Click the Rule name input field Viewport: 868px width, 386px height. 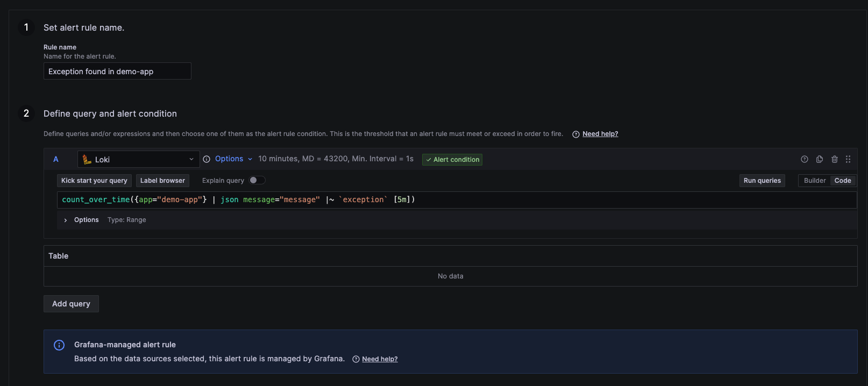coord(117,72)
